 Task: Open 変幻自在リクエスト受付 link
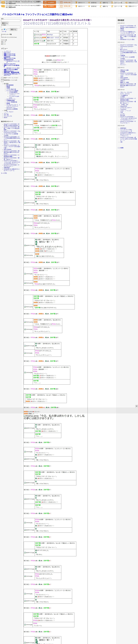point(13,68)
